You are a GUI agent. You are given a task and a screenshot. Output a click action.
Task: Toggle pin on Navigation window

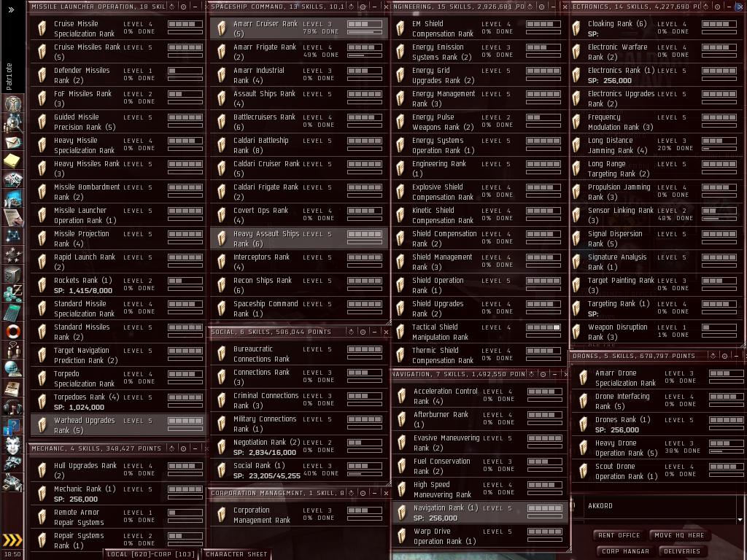click(x=543, y=374)
